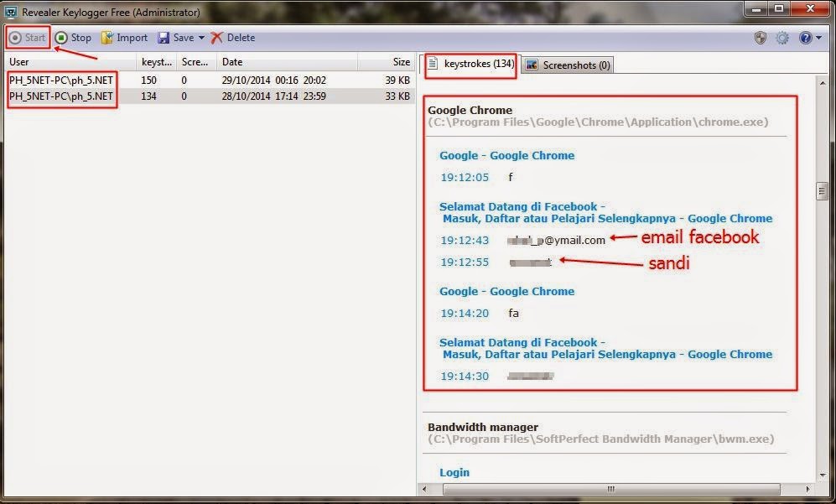This screenshot has height=504, width=836.
Task: Open settings via the gear icon
Action: (x=782, y=38)
